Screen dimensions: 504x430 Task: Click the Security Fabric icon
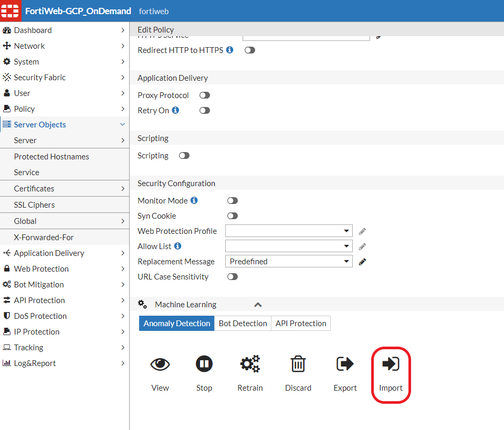pyautogui.click(x=7, y=78)
